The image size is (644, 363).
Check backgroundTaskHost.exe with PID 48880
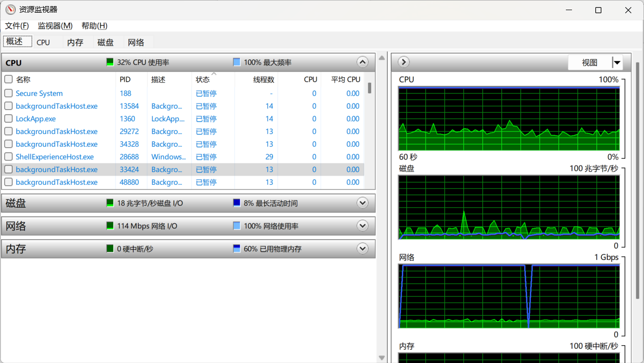[x=8, y=182]
